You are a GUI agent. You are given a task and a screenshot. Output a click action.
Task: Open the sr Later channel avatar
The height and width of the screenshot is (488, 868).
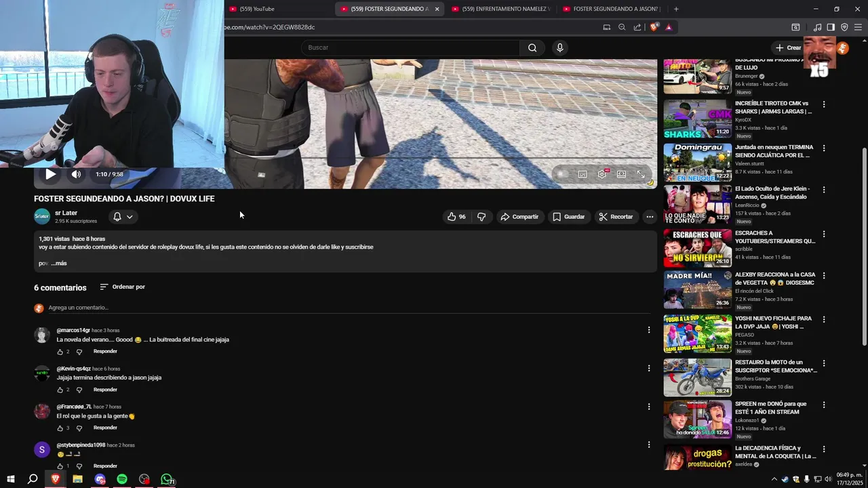point(42,217)
